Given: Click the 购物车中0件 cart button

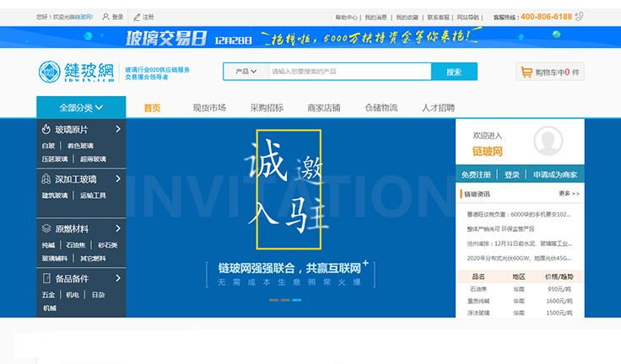Looking at the screenshot, I should pos(550,72).
